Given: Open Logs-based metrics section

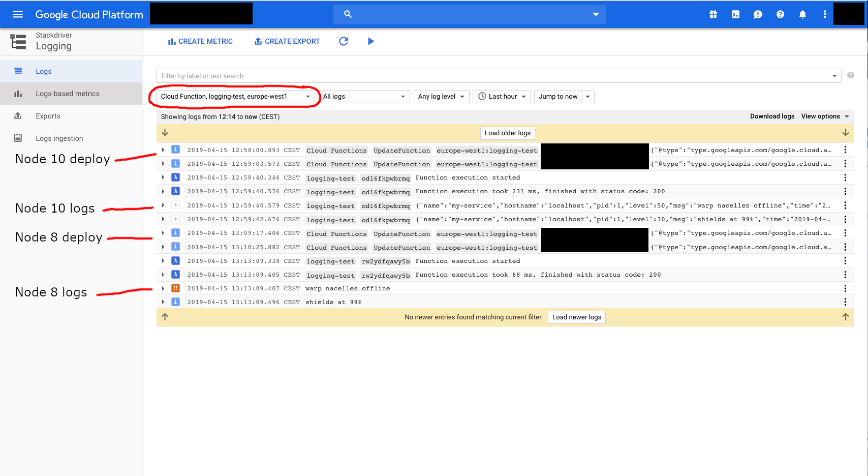Looking at the screenshot, I should point(71,94).
